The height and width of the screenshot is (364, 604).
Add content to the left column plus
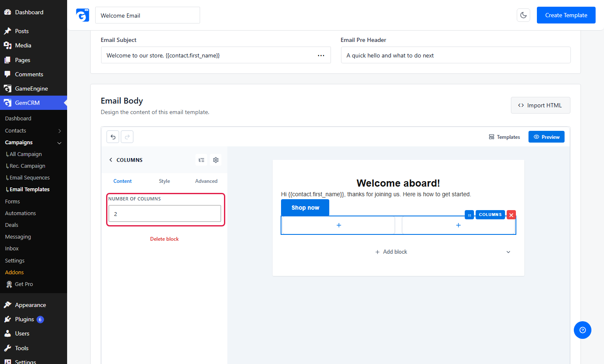339,225
